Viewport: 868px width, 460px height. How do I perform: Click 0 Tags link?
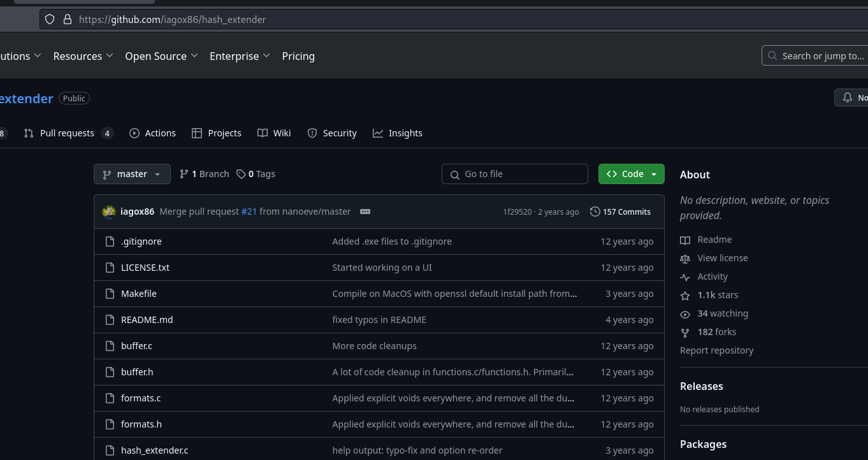[256, 174]
